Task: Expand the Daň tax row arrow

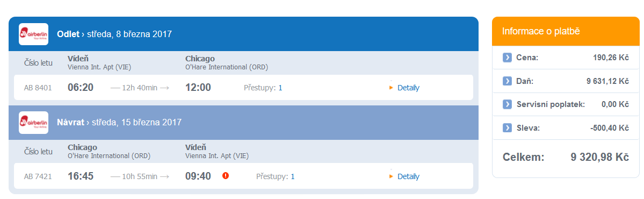Action: (x=507, y=81)
